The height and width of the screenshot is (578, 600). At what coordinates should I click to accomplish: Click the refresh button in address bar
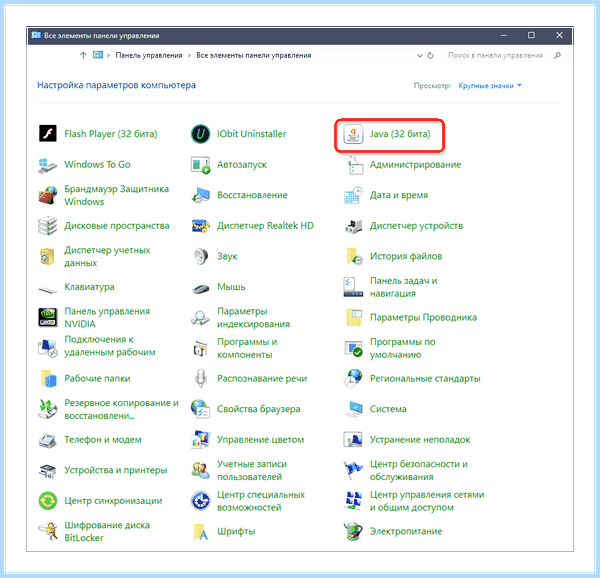(430, 55)
